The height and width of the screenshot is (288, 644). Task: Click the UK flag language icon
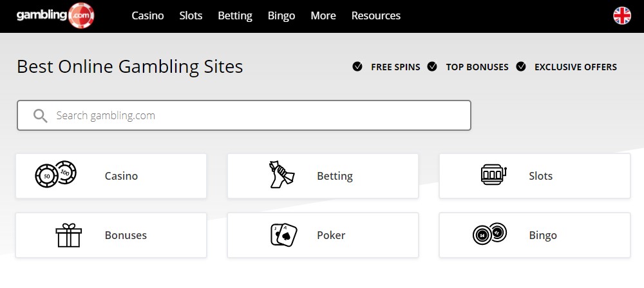coord(622,15)
